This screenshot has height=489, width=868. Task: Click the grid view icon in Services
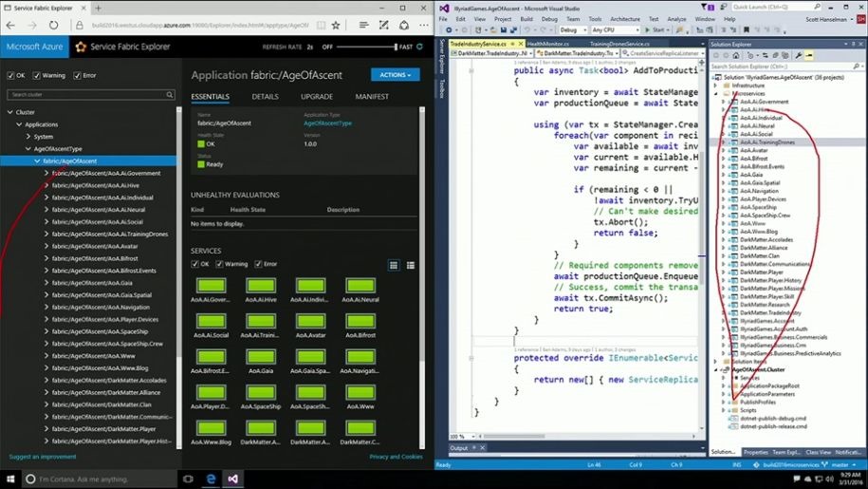pos(394,265)
